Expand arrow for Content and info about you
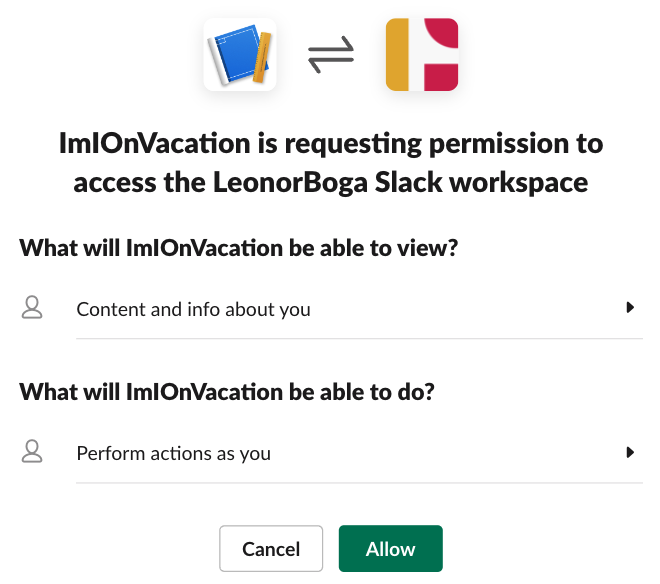660x584 pixels. pos(630,307)
